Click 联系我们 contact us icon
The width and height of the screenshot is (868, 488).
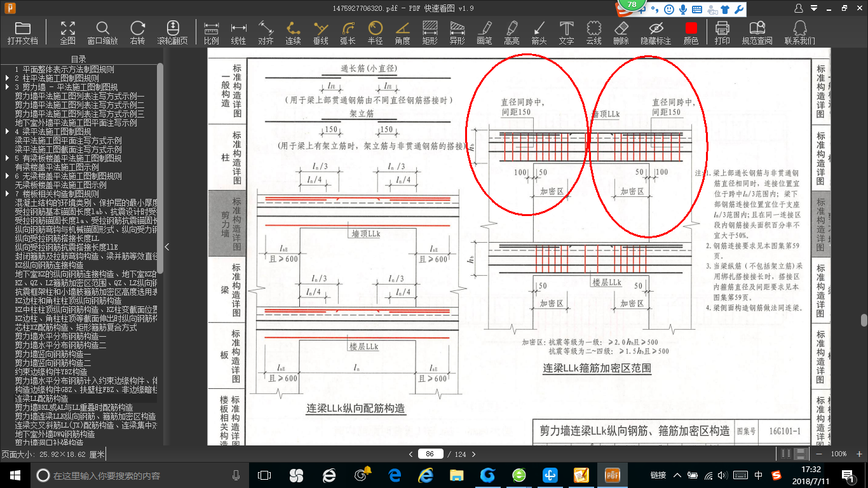(799, 32)
